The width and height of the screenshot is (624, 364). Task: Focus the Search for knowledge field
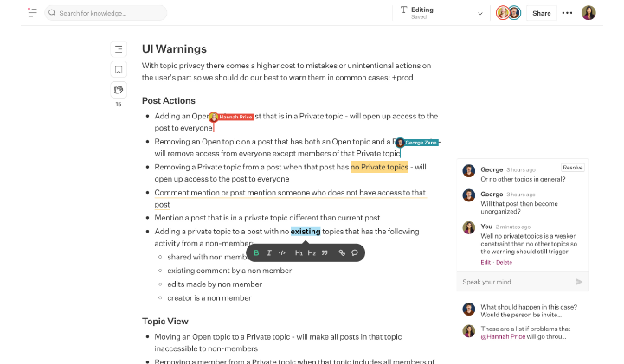point(108,13)
